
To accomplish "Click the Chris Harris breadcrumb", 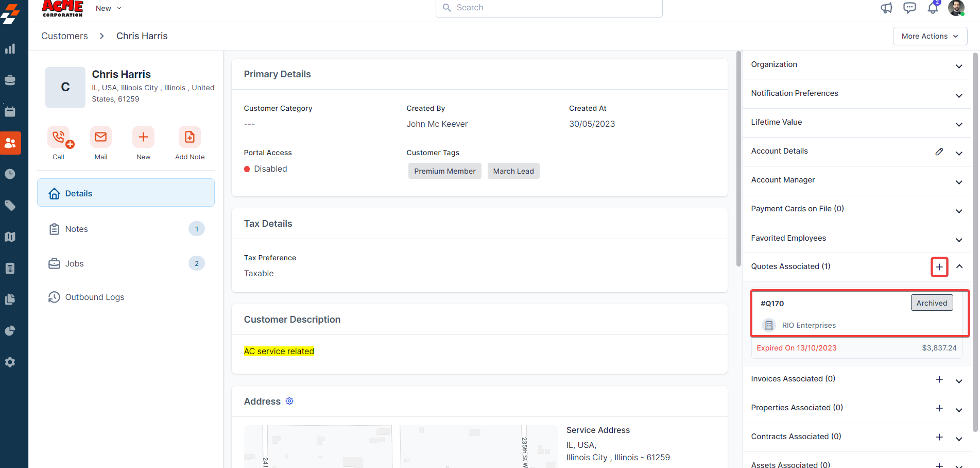I will (x=142, y=36).
